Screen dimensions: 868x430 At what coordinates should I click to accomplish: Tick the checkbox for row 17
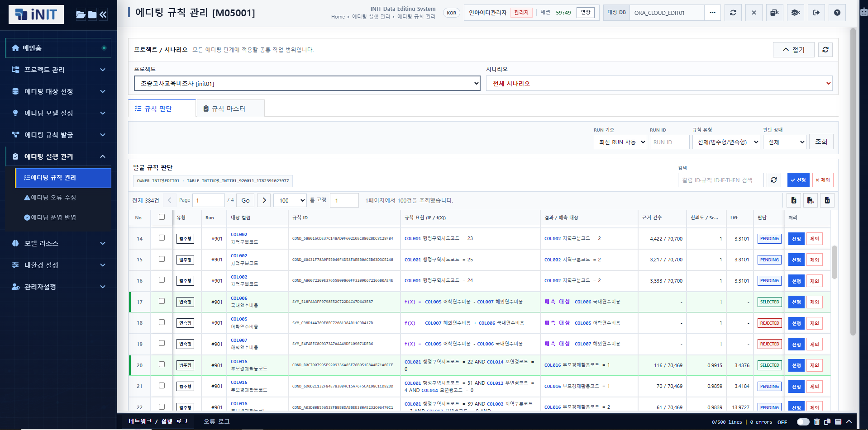[x=162, y=301]
